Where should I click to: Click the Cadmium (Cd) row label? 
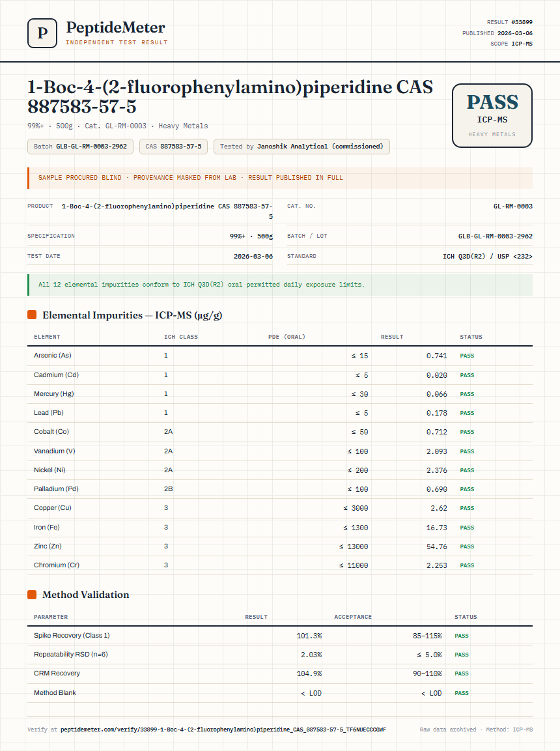pos(56,375)
